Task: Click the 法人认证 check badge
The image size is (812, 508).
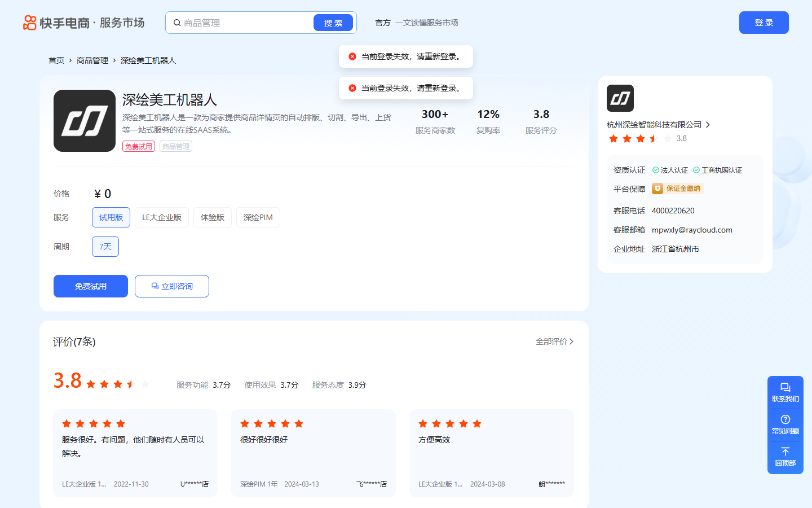Action: coord(670,170)
